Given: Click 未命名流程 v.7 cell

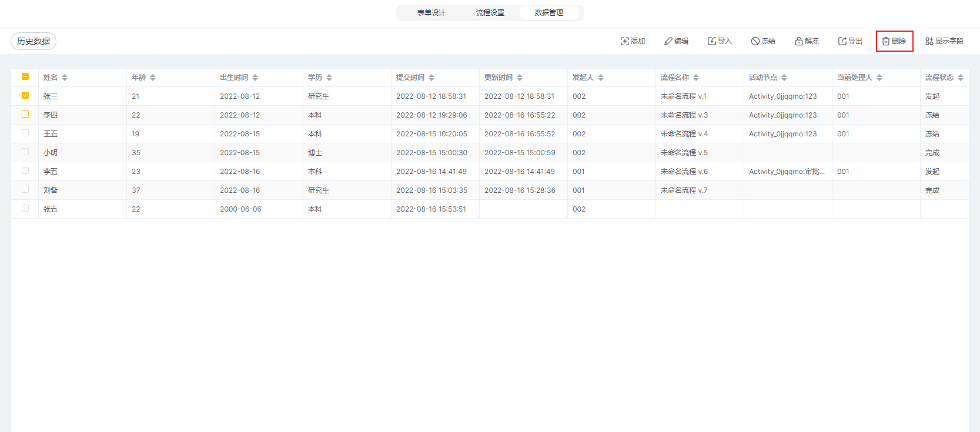Looking at the screenshot, I should [x=700, y=190].
